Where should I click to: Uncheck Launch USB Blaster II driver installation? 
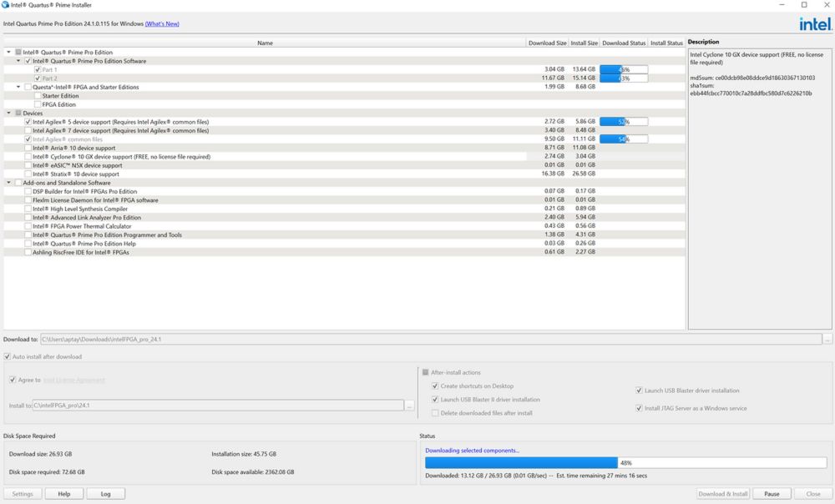point(435,400)
